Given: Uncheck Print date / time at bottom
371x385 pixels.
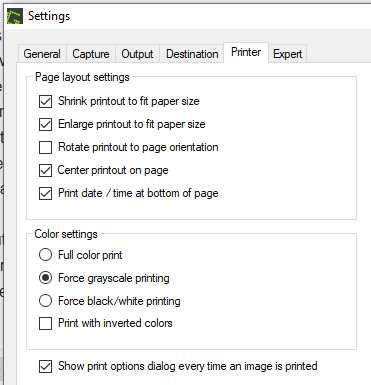Looking at the screenshot, I should coord(45,193).
